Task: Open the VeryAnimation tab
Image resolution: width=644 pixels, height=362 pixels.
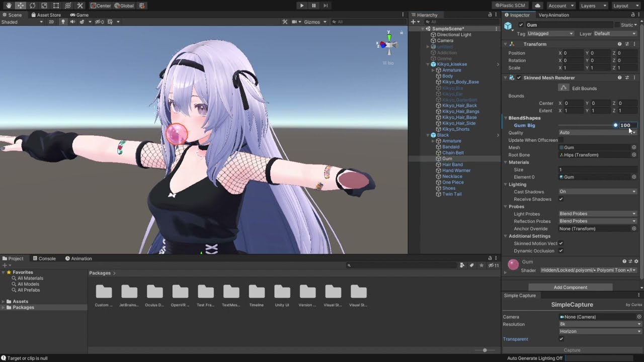Action: click(553, 15)
